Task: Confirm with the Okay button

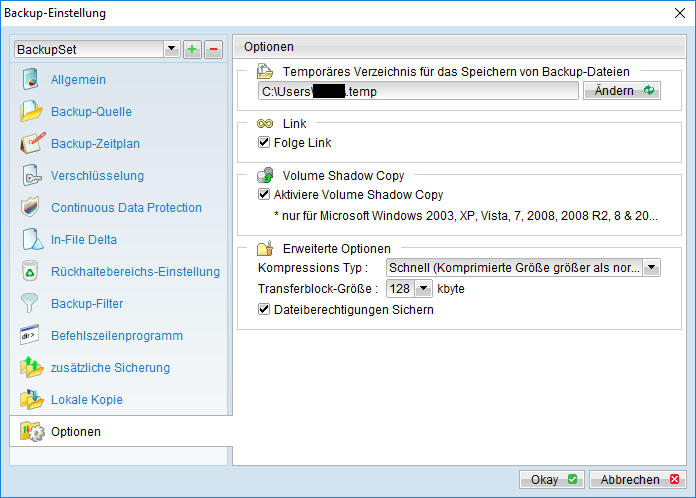Action: tap(552, 479)
